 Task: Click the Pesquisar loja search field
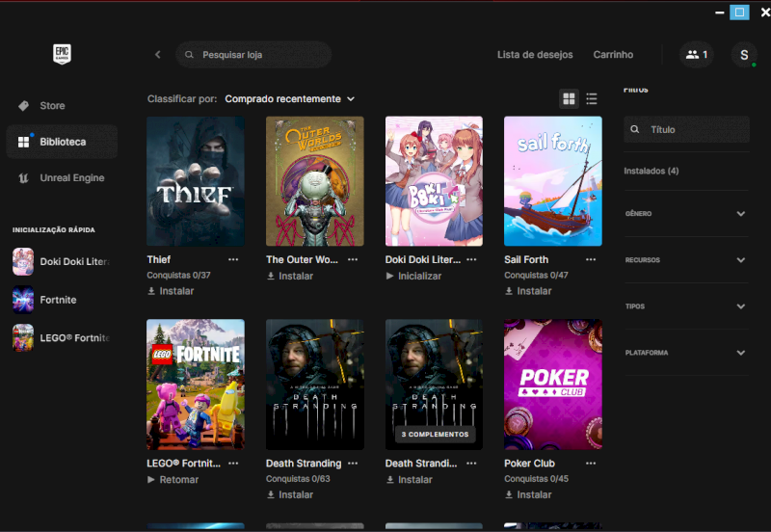tap(253, 55)
